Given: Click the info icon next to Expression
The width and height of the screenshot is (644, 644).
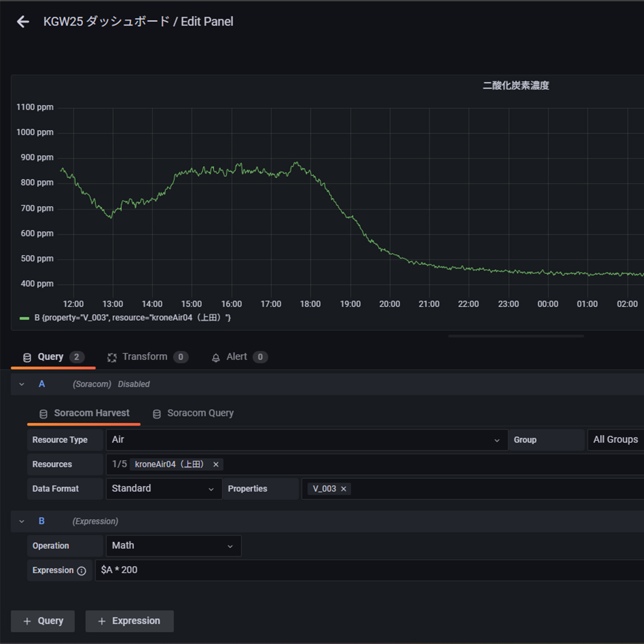Looking at the screenshot, I should pyautogui.click(x=82, y=571).
